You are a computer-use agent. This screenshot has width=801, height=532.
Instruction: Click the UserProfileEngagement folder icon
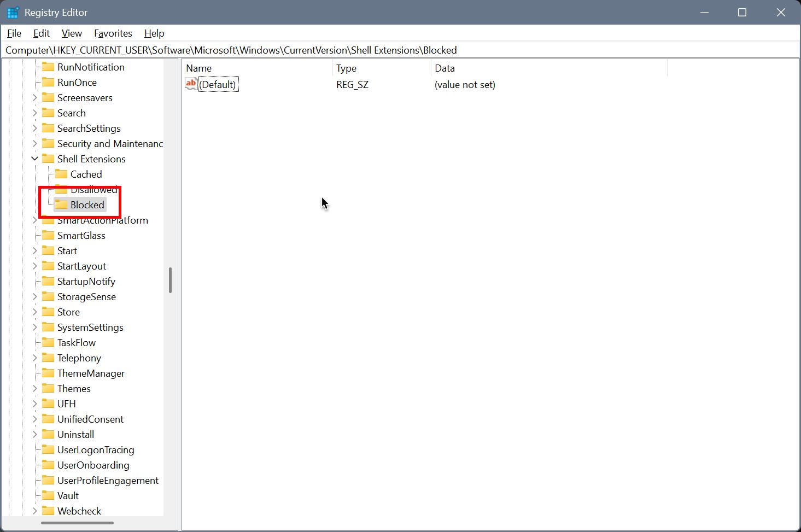click(48, 480)
